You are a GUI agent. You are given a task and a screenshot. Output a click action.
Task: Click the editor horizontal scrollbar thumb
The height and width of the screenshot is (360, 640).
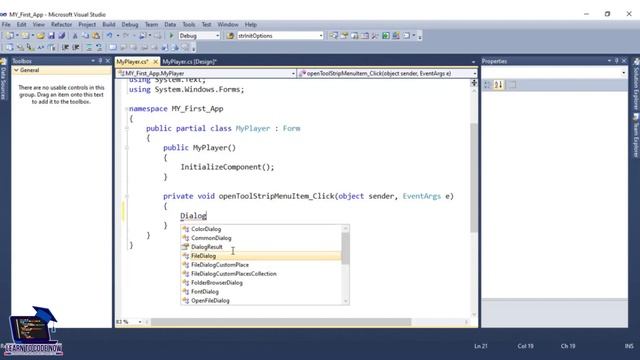tap(281, 322)
